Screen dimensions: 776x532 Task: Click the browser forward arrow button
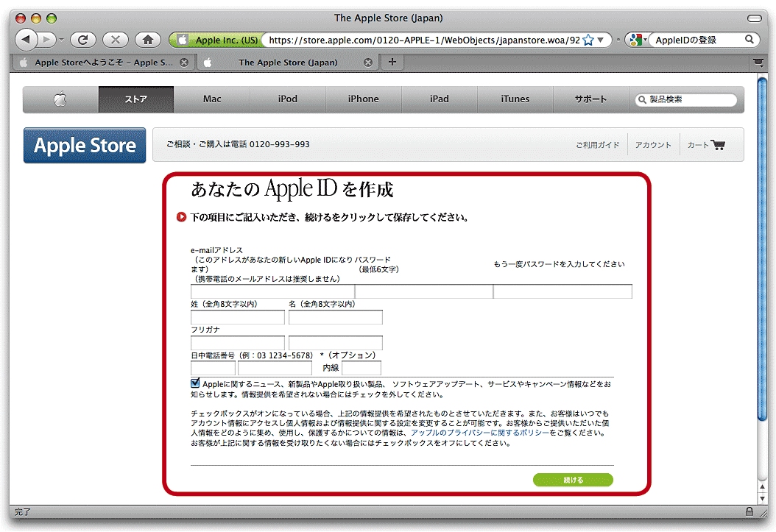pos(47,40)
